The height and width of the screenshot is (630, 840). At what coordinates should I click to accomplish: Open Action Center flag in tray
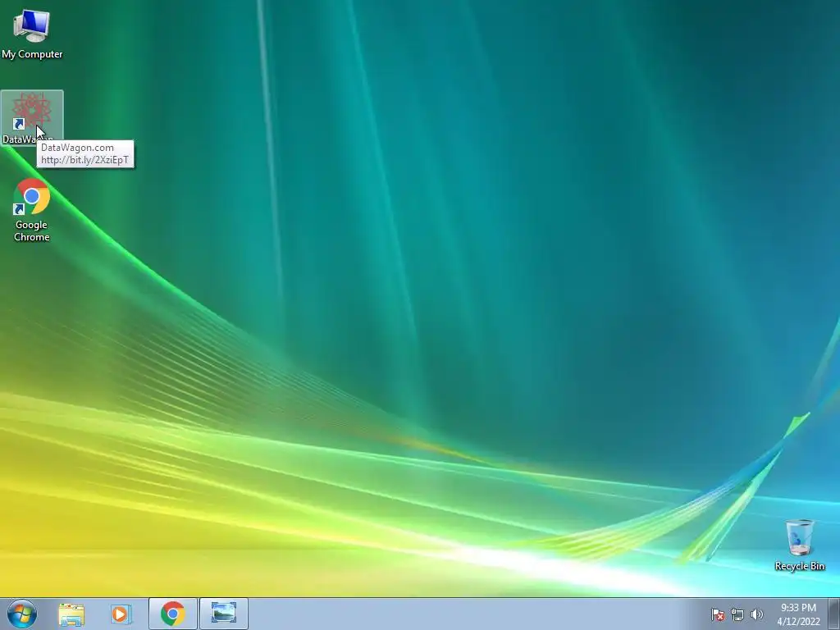pos(718,614)
